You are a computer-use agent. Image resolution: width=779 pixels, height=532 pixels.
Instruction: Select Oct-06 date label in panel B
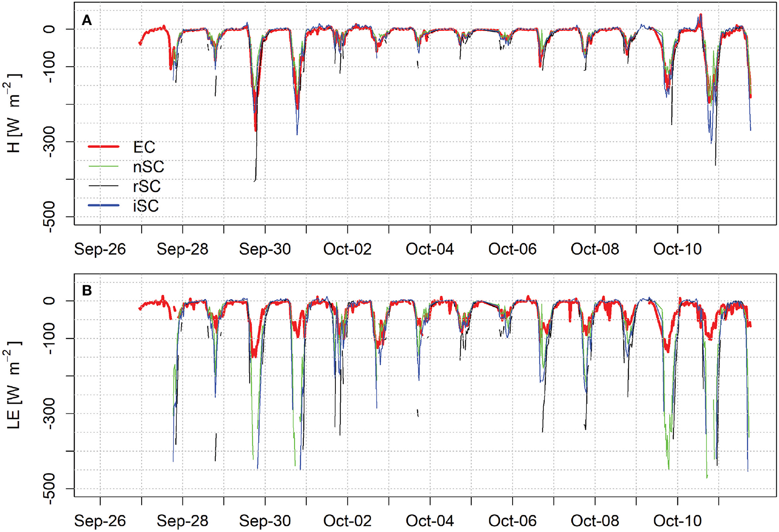pos(513,521)
